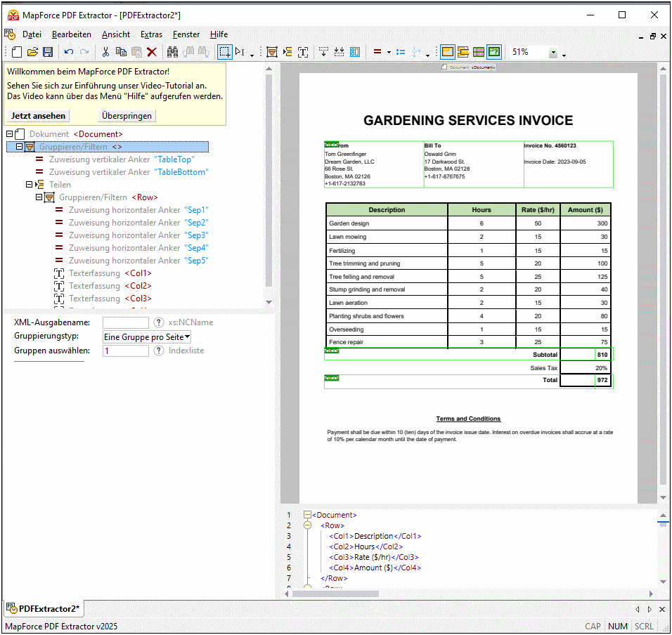Click help icon next to xs:NCName
The image size is (672, 635).
pos(159,322)
